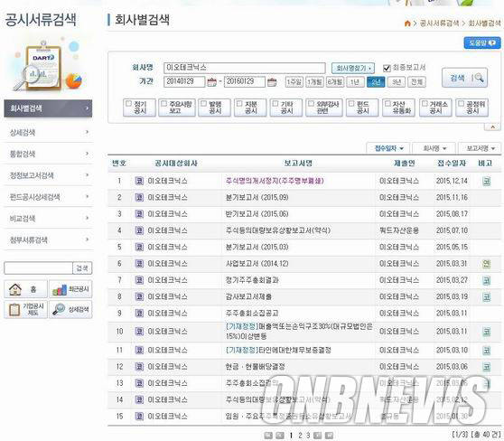Viewport: 504px width, 441px height.
Task: Click the start date field 20140129
Action: point(184,81)
